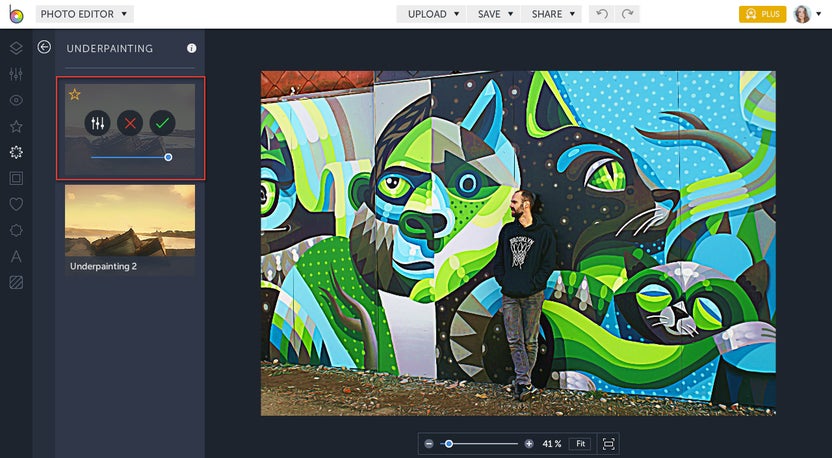The height and width of the screenshot is (458, 832).
Task: Open the Share menu
Action: pos(552,14)
